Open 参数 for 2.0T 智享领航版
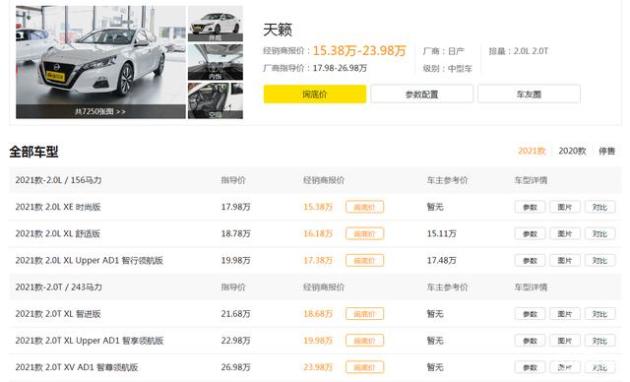 point(530,341)
